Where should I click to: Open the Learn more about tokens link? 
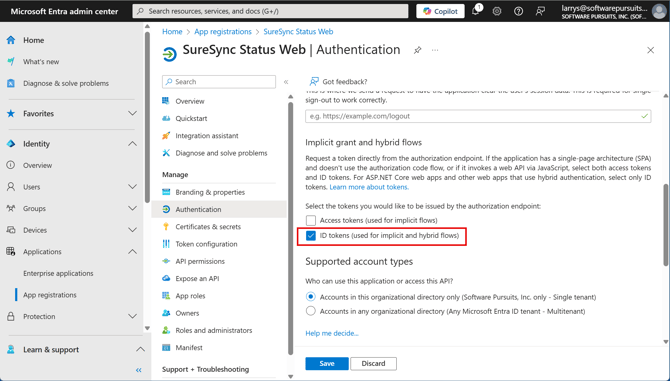click(369, 187)
